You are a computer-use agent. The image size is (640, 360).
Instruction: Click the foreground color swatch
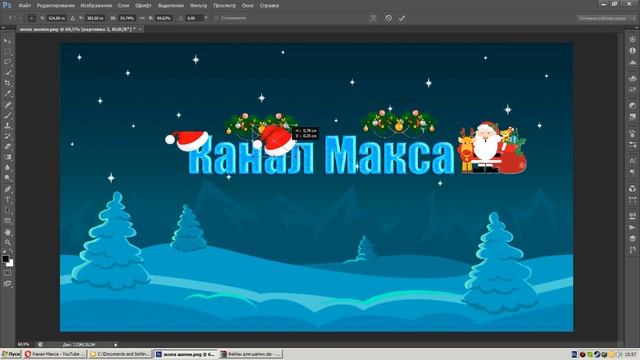[x=5, y=259]
